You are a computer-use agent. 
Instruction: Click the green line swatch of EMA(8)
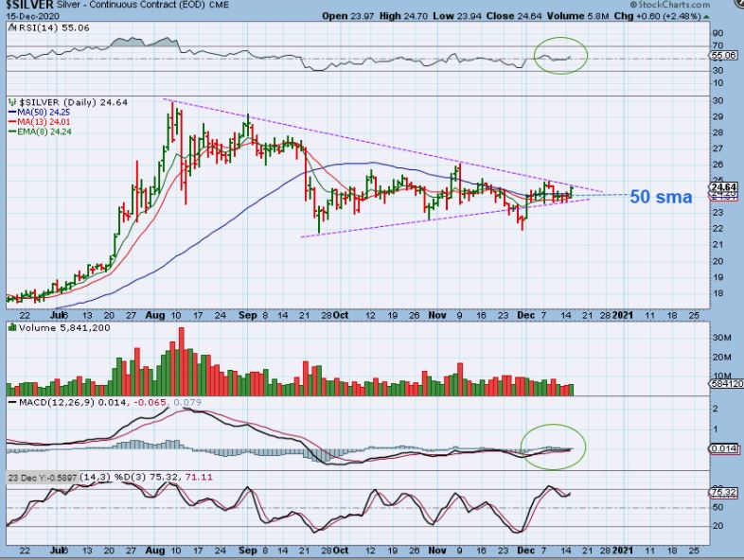[12, 131]
